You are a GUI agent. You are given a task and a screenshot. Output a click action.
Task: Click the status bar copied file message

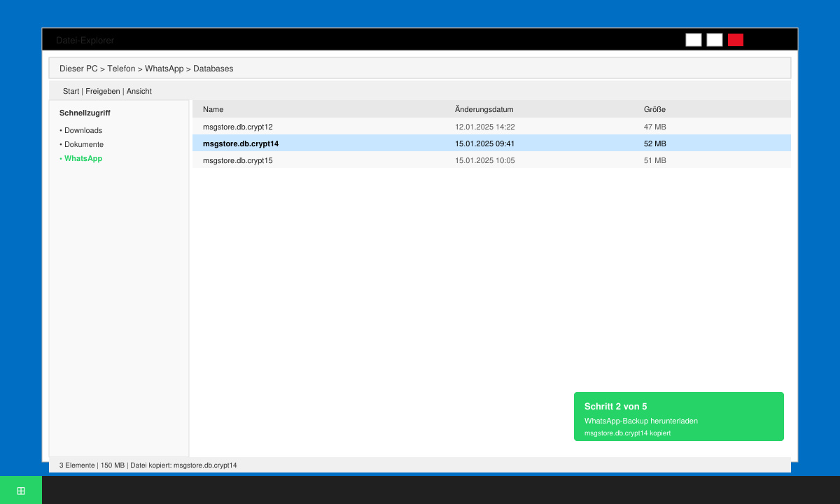(183, 465)
